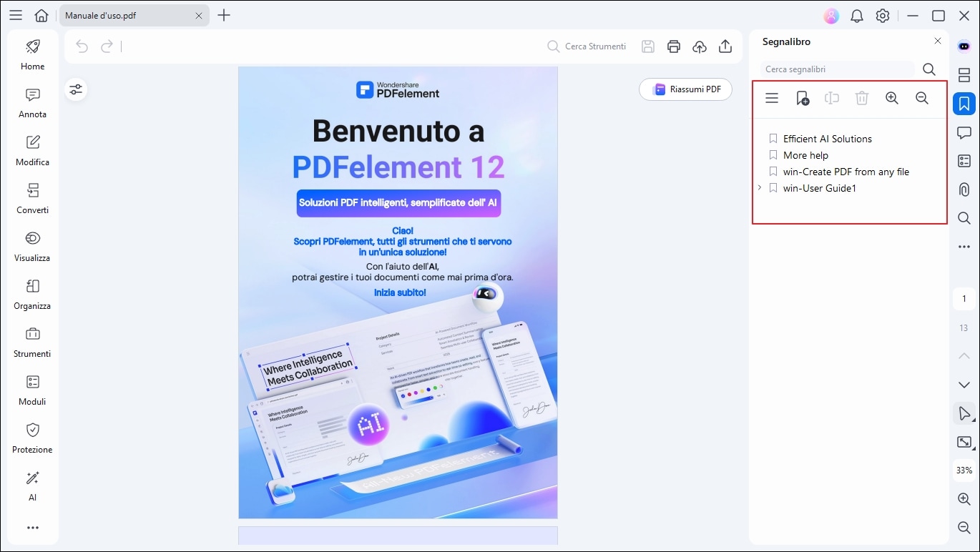Viewport: 980px width, 552px height.
Task: Open the comments panel
Action: (x=964, y=132)
